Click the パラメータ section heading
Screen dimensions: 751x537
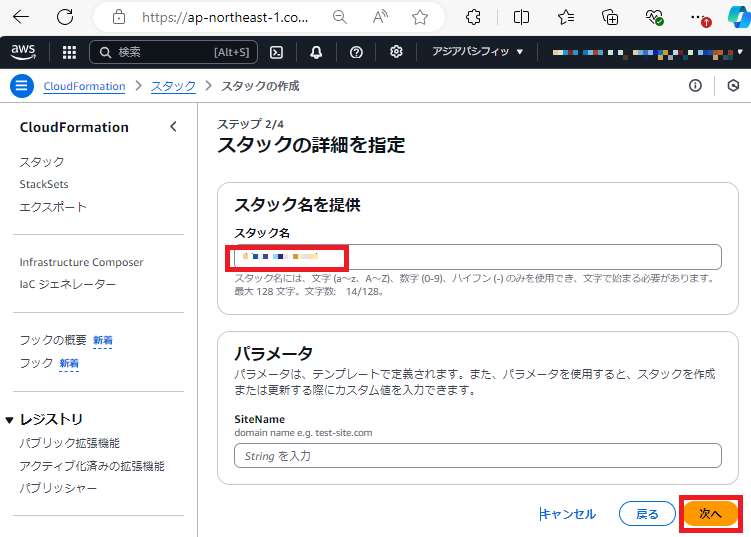pos(273,354)
